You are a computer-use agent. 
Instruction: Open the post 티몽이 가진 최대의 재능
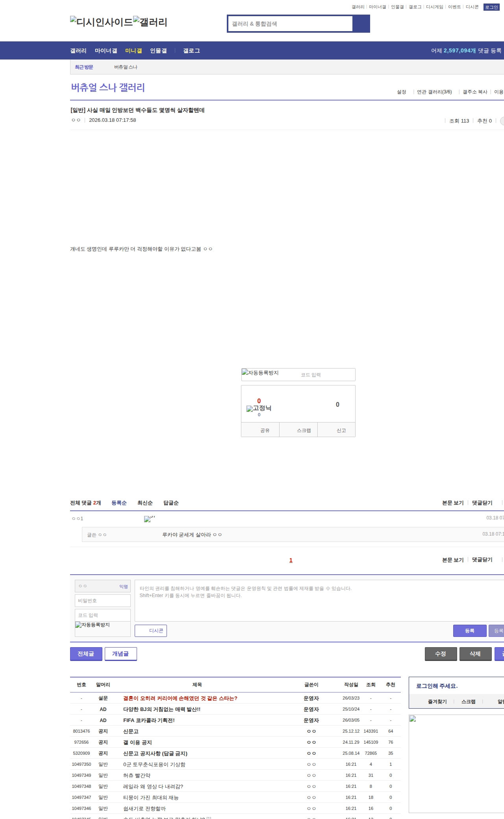(x=151, y=797)
